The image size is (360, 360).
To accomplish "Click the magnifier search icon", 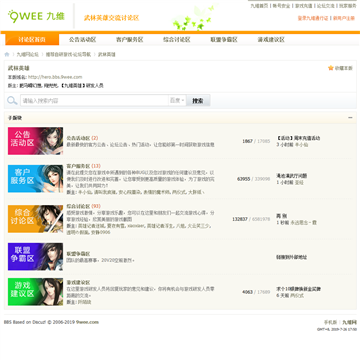I will click(12, 100).
